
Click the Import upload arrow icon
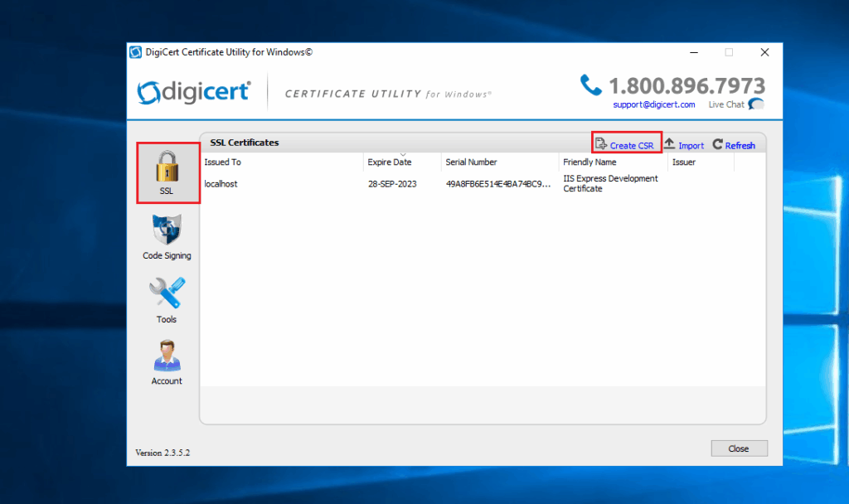pyautogui.click(x=669, y=143)
